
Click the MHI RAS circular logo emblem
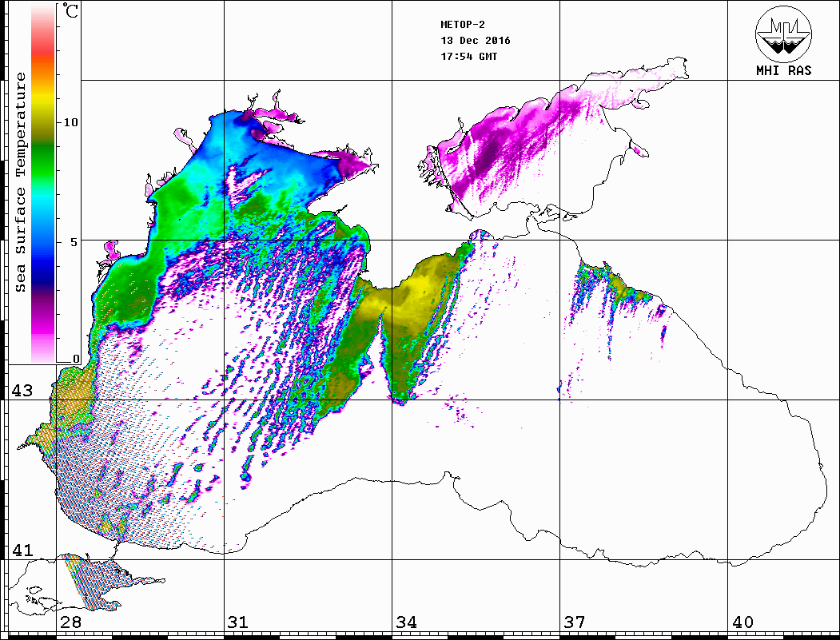[784, 34]
